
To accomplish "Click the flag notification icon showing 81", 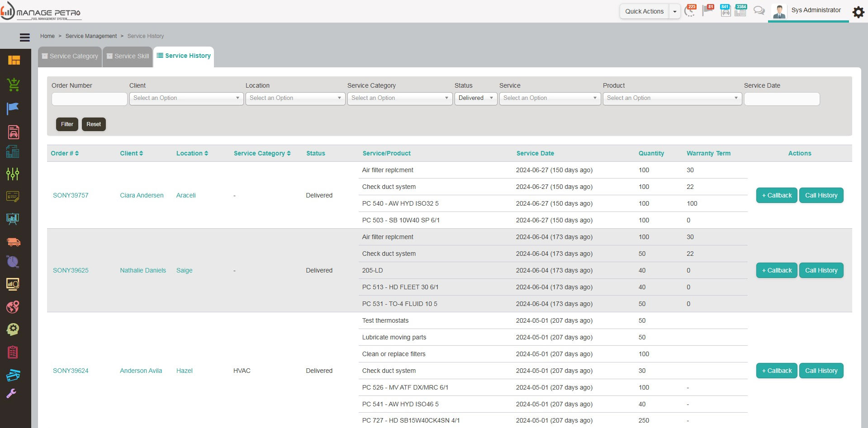I will click(x=707, y=10).
